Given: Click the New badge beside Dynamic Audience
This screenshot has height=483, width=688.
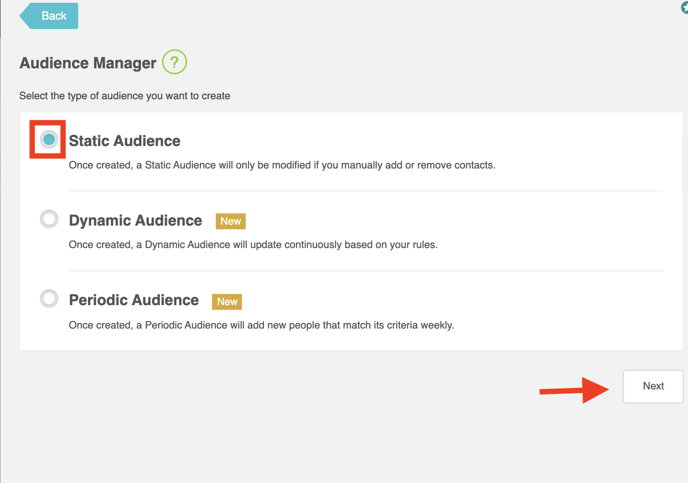Looking at the screenshot, I should pyautogui.click(x=230, y=221).
